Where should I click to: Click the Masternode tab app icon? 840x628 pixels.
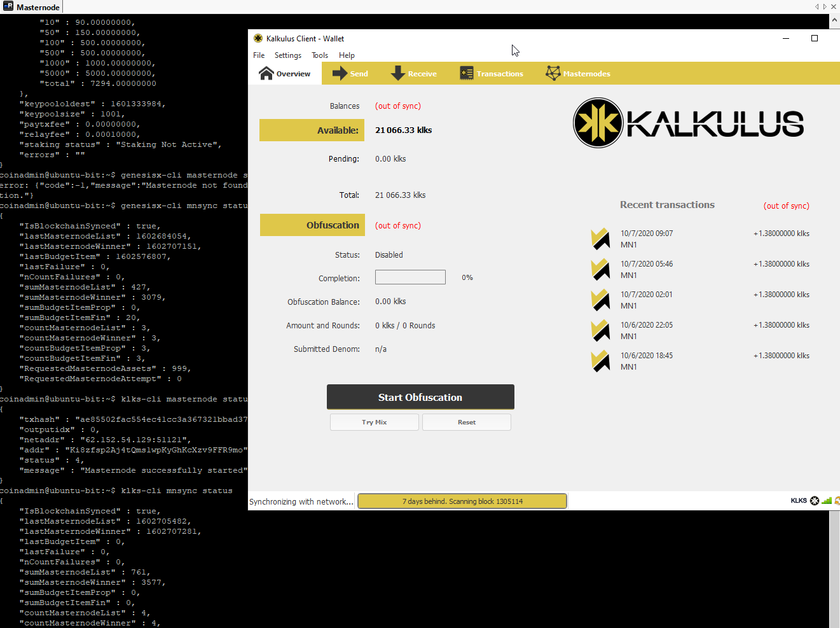[8, 7]
